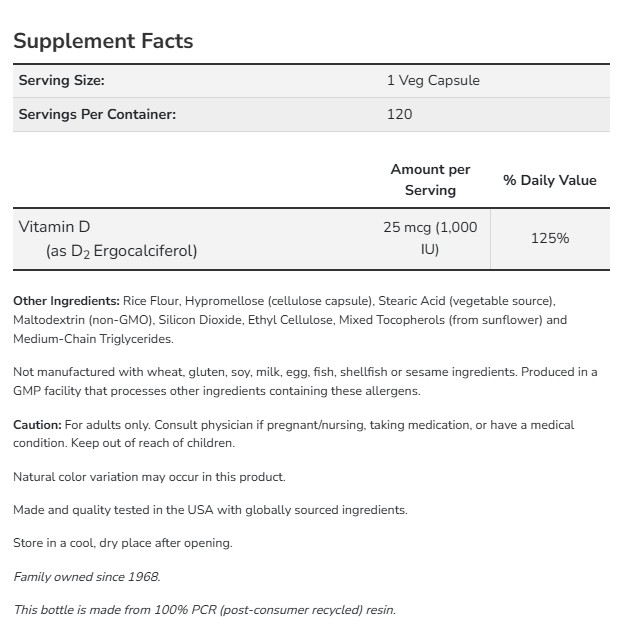Viewport: 621px width, 631px height.
Task: Click the 120 servings value
Action: point(399,114)
